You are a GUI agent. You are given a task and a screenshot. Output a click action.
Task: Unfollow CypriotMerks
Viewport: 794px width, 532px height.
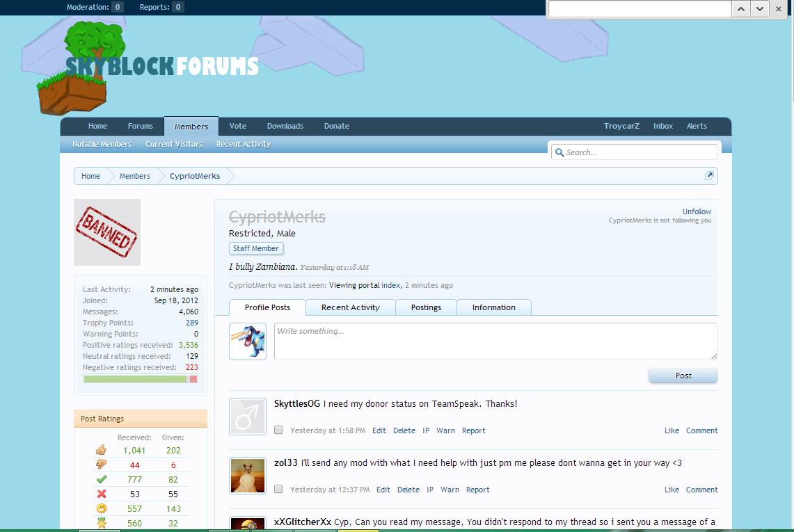click(x=697, y=211)
